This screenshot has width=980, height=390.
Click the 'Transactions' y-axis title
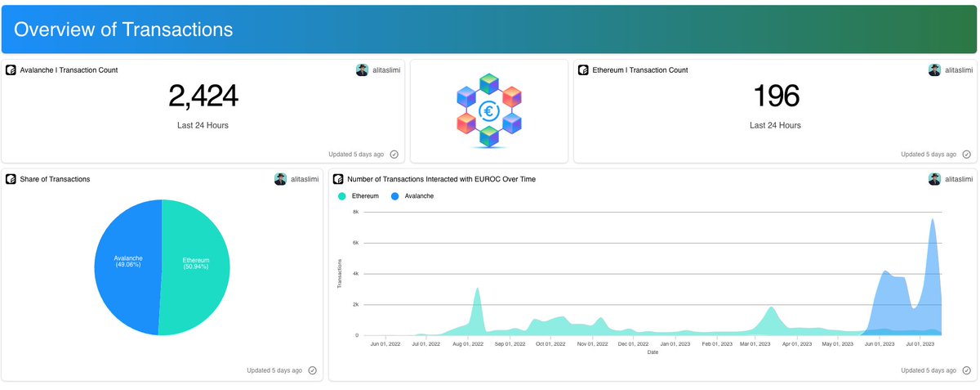pos(341,274)
